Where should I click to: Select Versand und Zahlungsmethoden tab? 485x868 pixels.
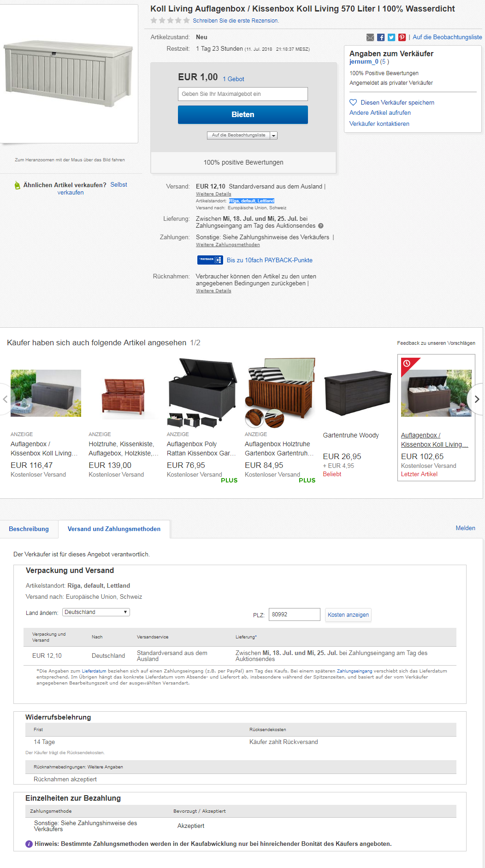coord(114,529)
